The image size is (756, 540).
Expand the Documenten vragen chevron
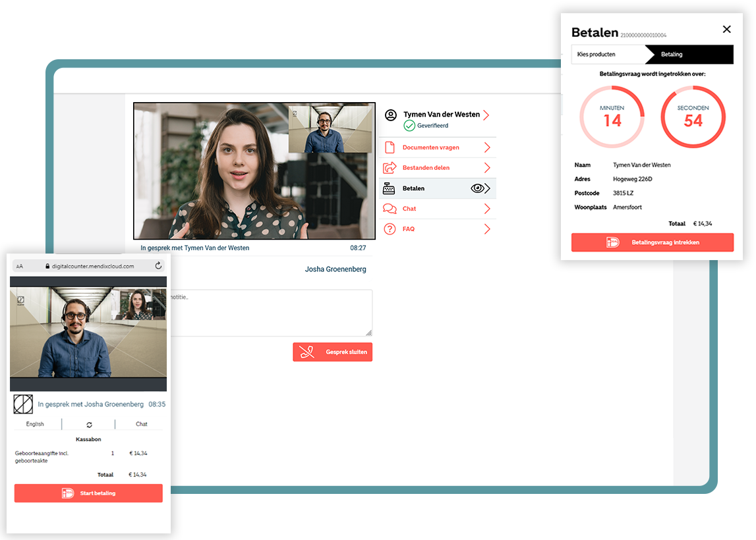(x=487, y=148)
